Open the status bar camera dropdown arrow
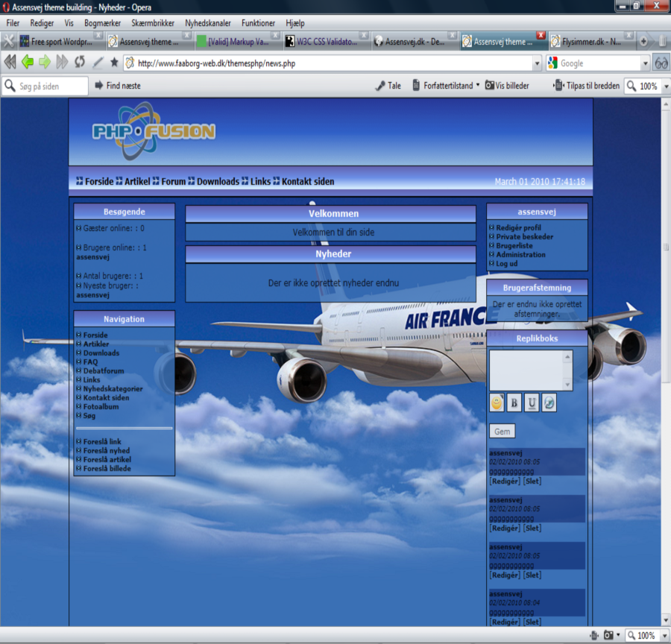 618,635
